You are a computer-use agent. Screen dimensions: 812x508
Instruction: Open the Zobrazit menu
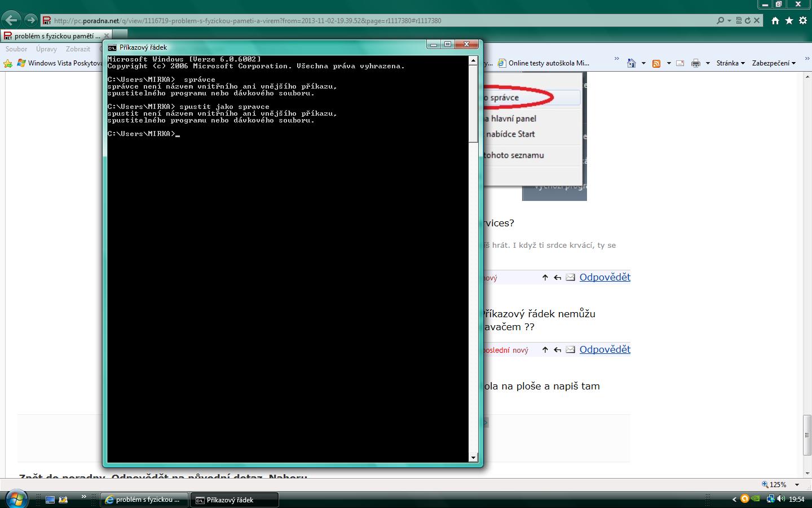tap(78, 49)
